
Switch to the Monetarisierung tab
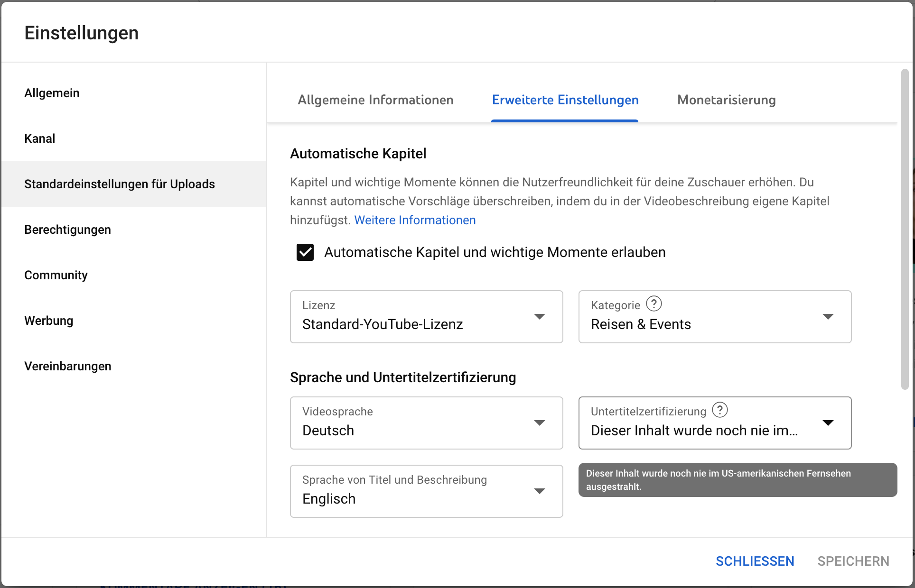coord(726,100)
